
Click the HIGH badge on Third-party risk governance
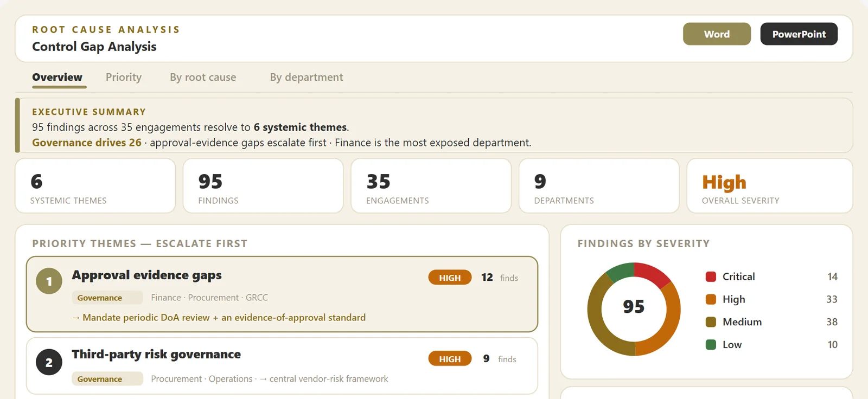450,359
